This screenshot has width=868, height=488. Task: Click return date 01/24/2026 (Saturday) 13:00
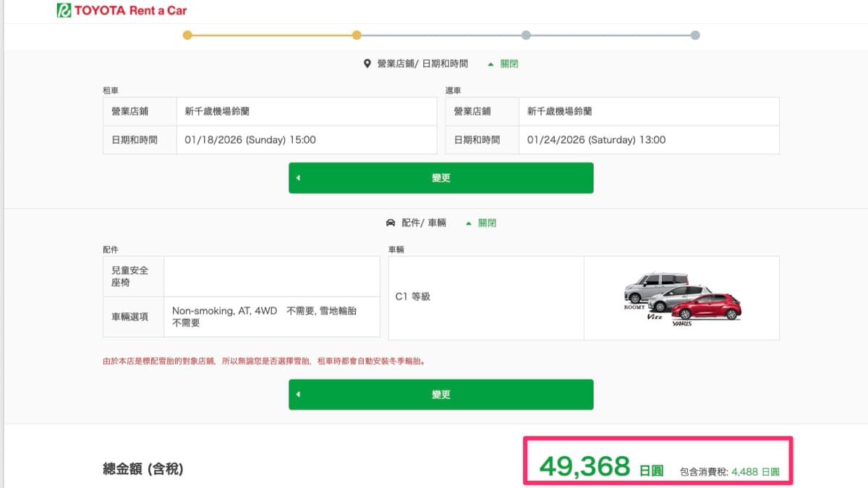[597, 140]
